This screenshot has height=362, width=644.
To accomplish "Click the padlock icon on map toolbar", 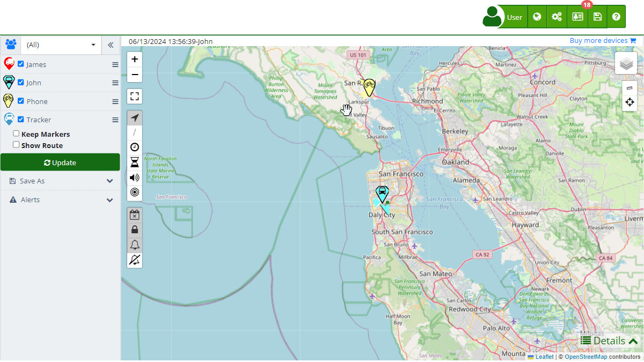I will (x=135, y=230).
